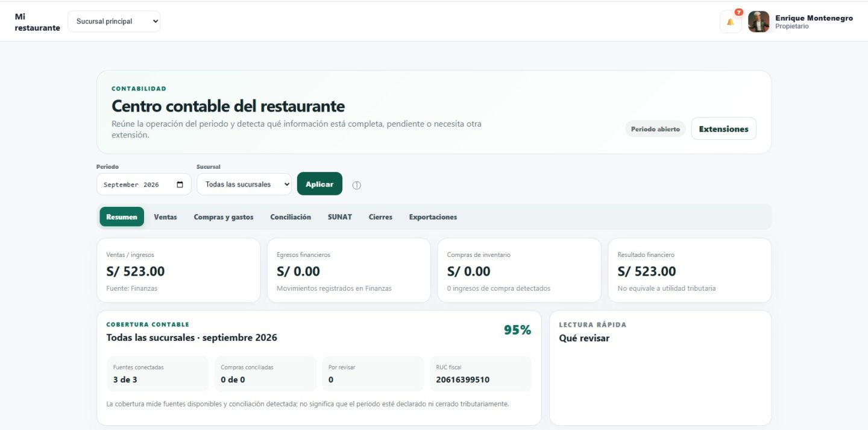The height and width of the screenshot is (430, 868).
Task: Switch to the Exportaciones tab
Action: click(x=433, y=217)
